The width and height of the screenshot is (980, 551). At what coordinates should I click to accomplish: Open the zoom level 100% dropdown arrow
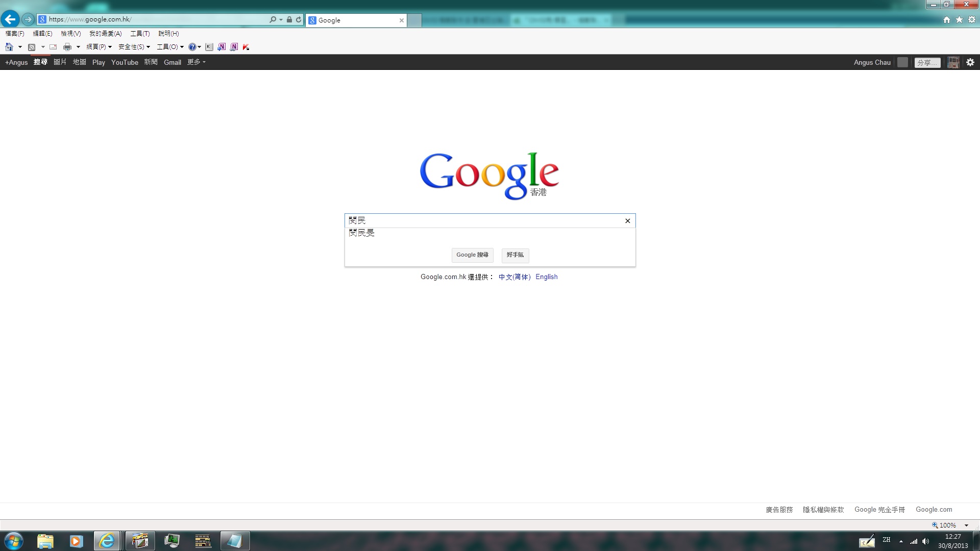pos(966,525)
